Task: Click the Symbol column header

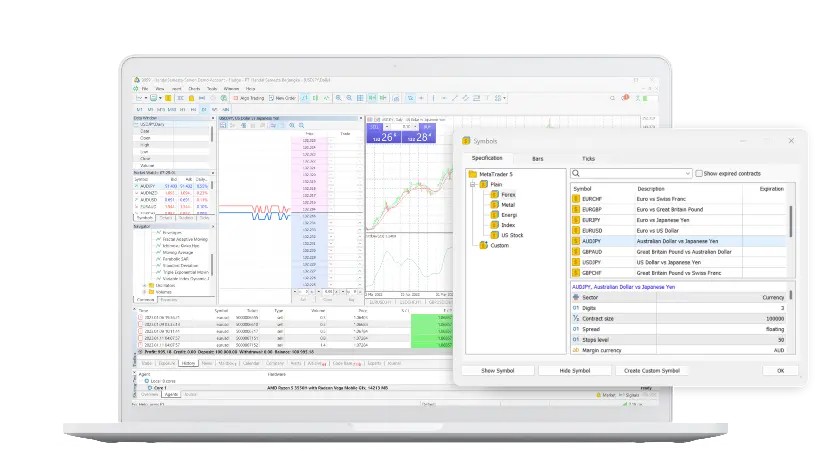Action: tap(582, 189)
